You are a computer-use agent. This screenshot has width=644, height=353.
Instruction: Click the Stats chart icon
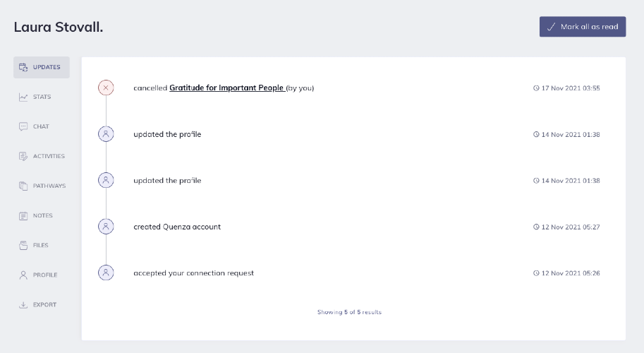[23, 97]
